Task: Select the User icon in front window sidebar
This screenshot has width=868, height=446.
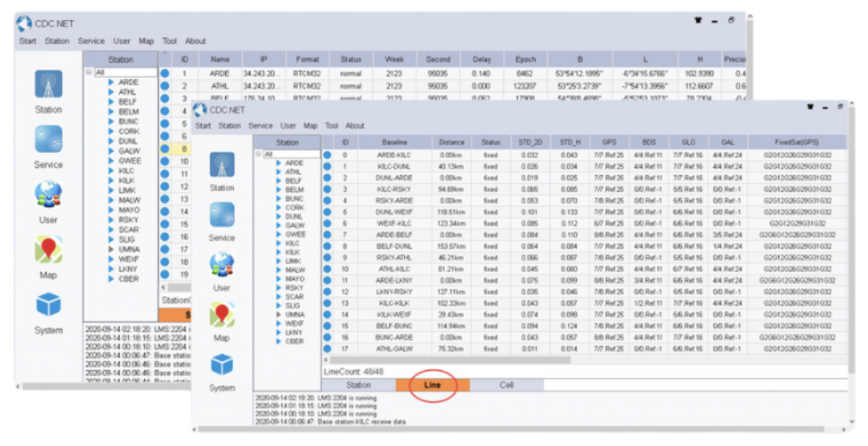Action: [x=221, y=265]
